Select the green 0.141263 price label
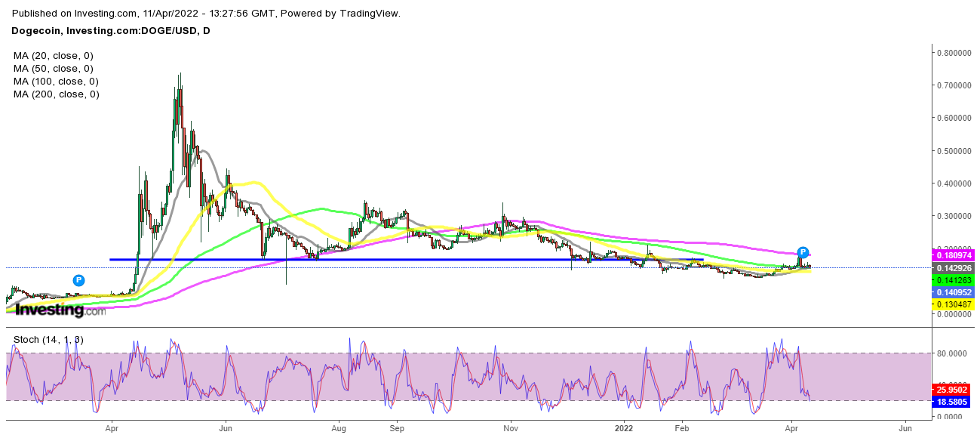This screenshot has height=438, width=980. [x=954, y=280]
